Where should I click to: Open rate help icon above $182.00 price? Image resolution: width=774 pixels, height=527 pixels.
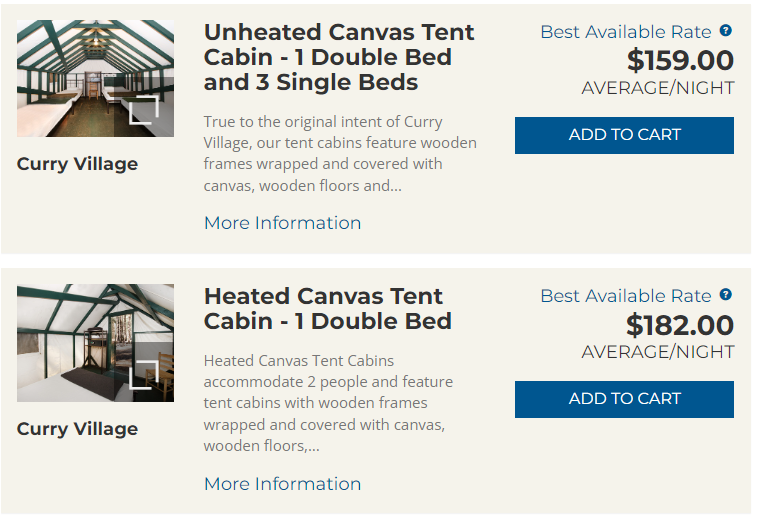[726, 295]
